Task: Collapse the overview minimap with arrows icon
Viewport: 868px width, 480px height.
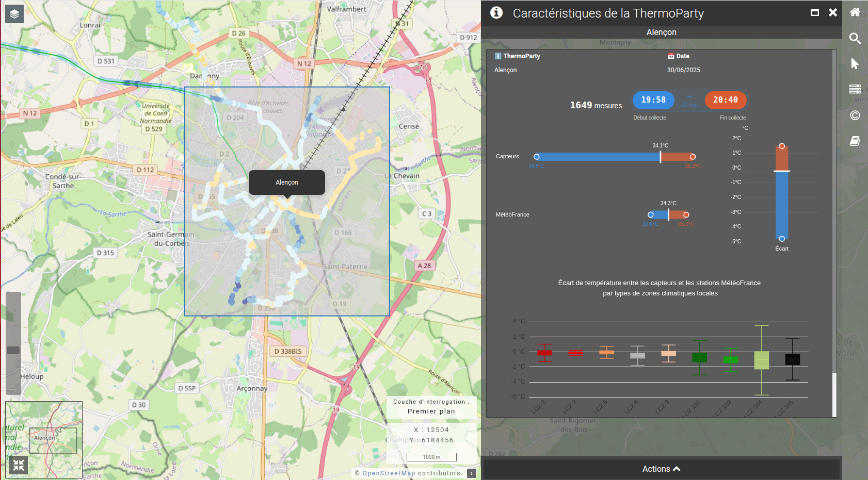Action: 19,466
